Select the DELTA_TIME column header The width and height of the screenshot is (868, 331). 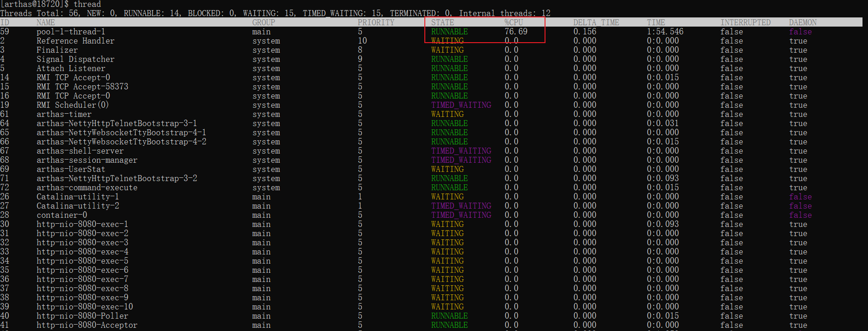tap(596, 22)
